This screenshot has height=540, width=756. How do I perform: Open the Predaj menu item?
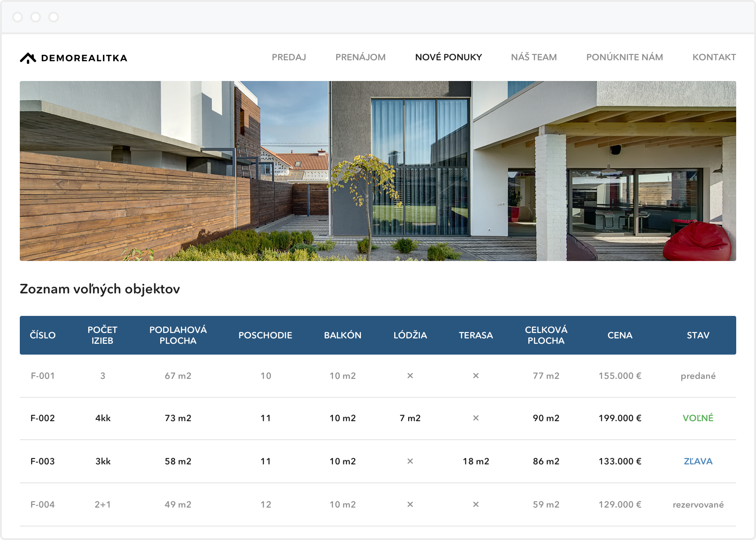coord(288,57)
